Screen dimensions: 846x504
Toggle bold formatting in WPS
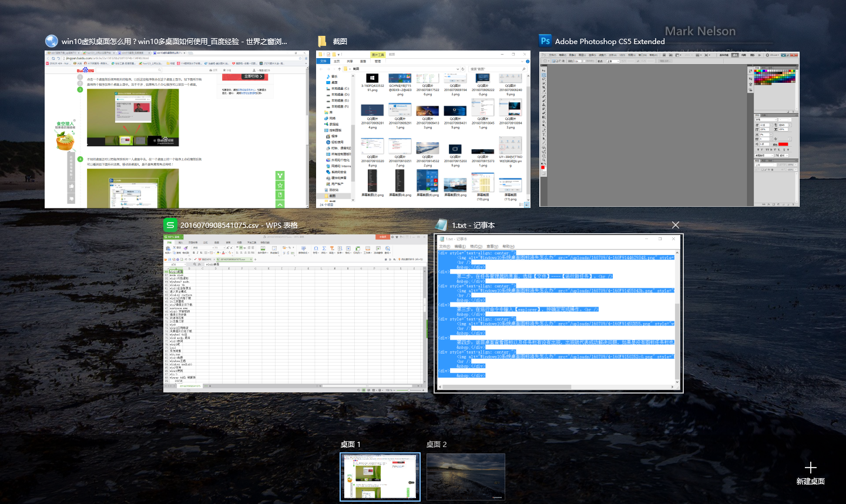point(193,253)
